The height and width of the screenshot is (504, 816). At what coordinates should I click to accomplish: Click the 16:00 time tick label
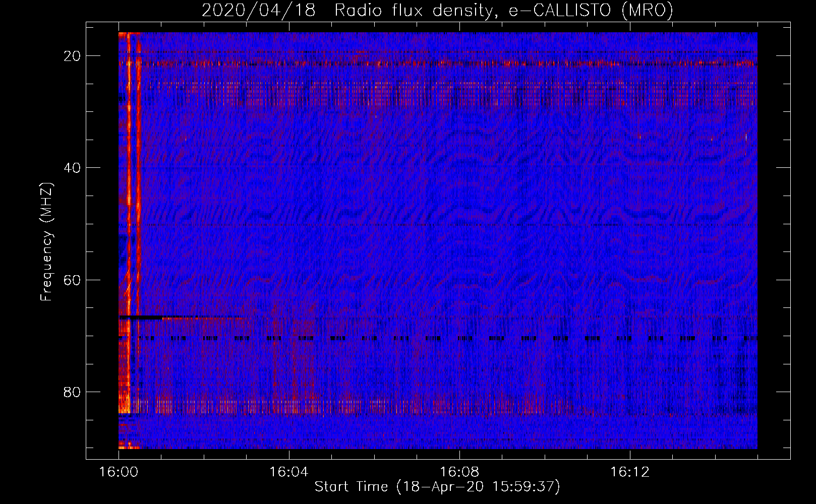pyautogui.click(x=119, y=472)
